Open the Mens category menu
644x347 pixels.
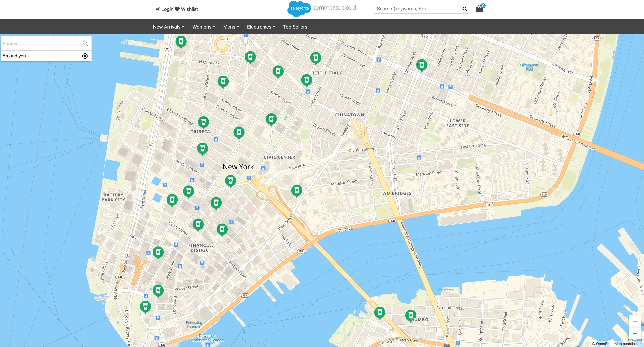(231, 27)
